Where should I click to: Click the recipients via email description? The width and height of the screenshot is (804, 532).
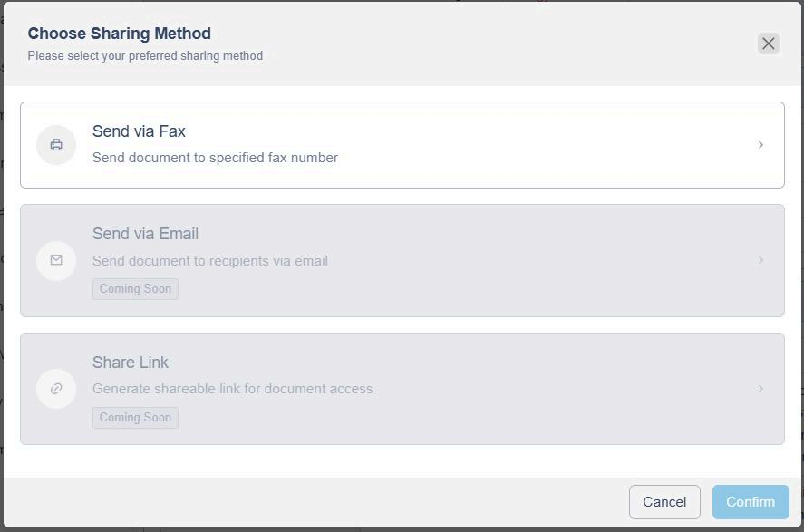click(210, 261)
